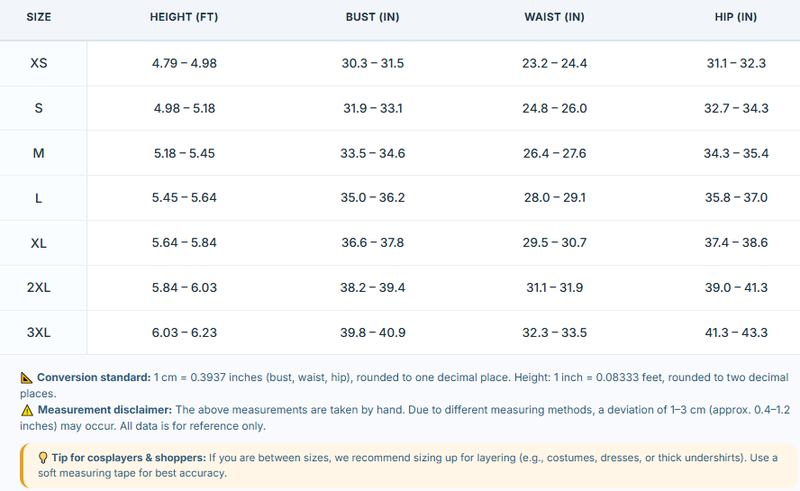
Task: Click the Conversion standard bold label
Action: click(94, 378)
